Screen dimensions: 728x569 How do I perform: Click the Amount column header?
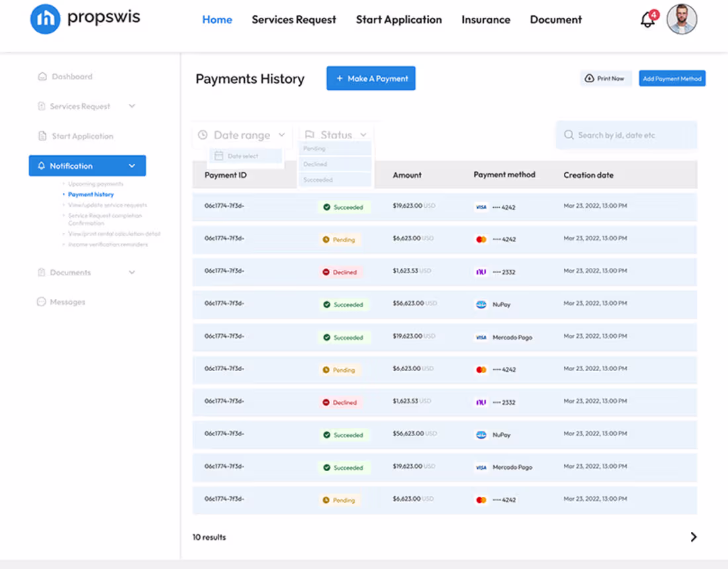[407, 175]
